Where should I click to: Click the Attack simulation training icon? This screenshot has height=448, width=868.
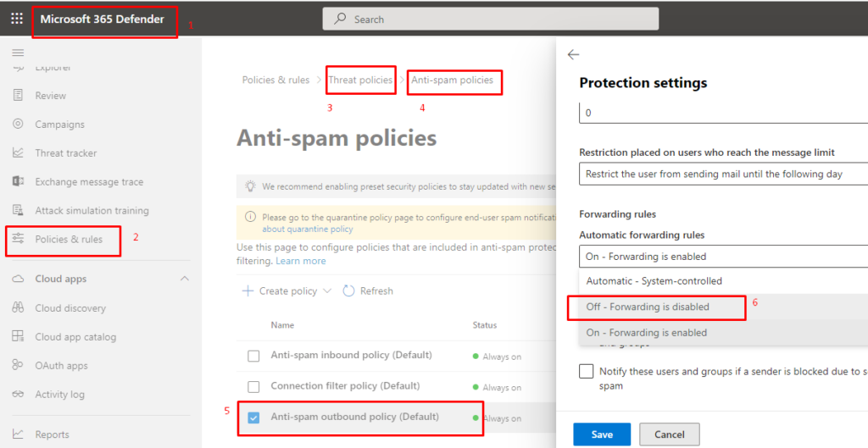[x=19, y=210]
